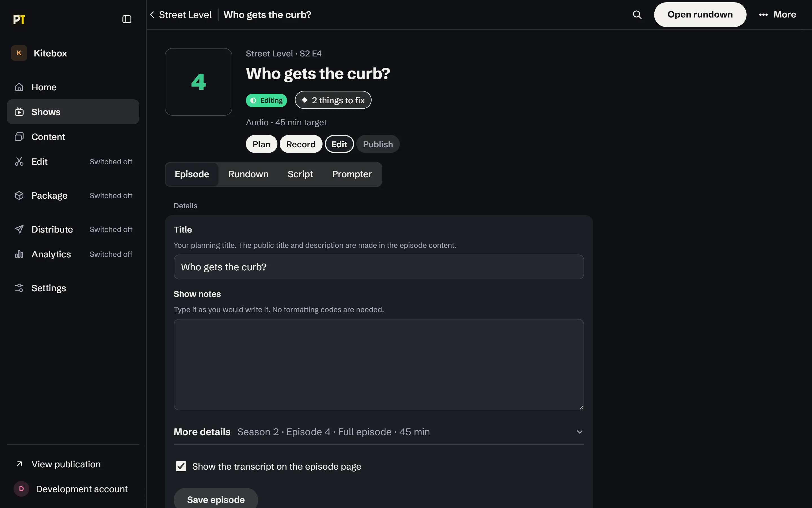The height and width of the screenshot is (508, 812).
Task: Click the View publication link
Action: [73, 464]
